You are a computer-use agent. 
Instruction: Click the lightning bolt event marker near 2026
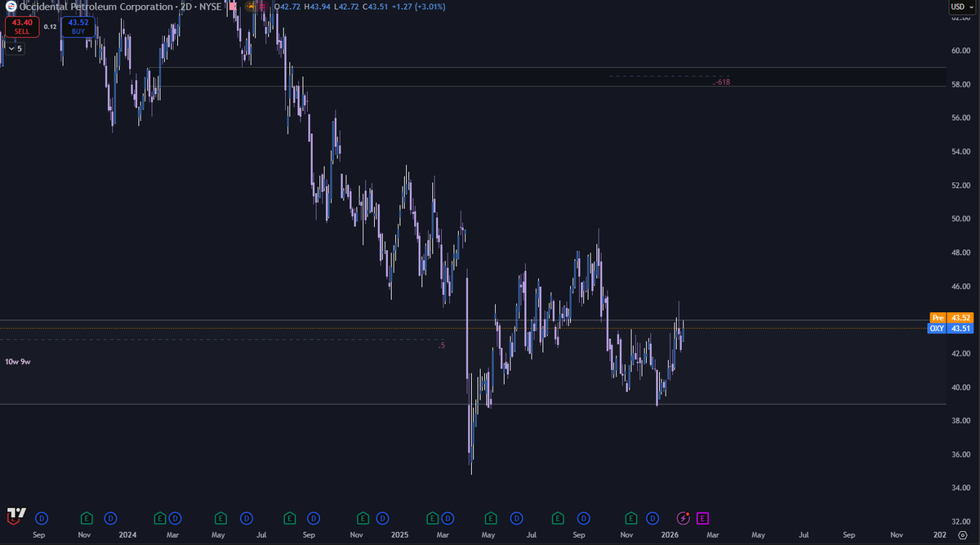(684, 518)
